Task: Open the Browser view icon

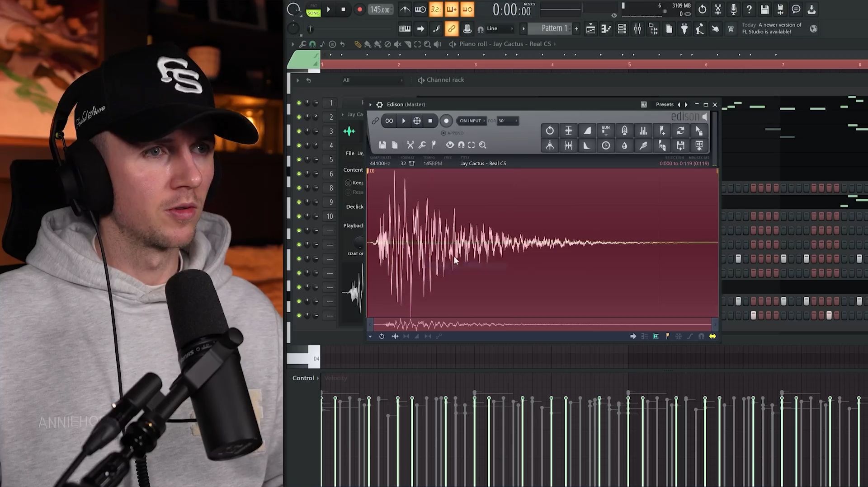Action: (x=653, y=29)
